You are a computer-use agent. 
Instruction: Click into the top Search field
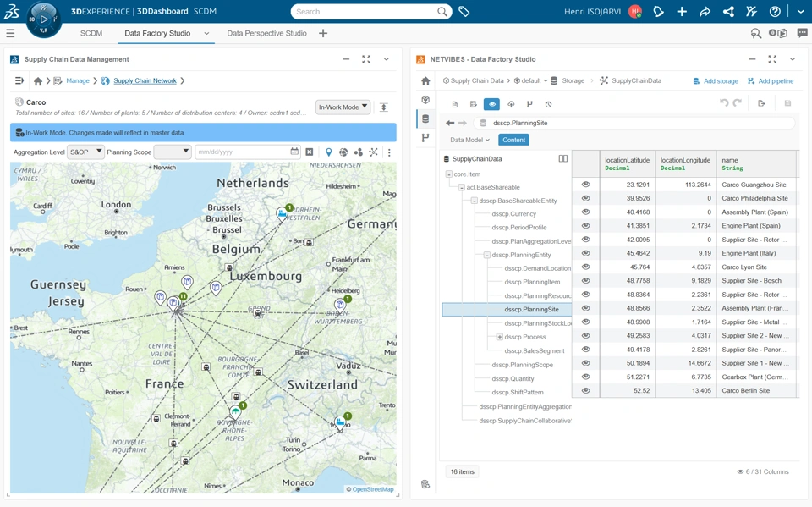point(370,11)
